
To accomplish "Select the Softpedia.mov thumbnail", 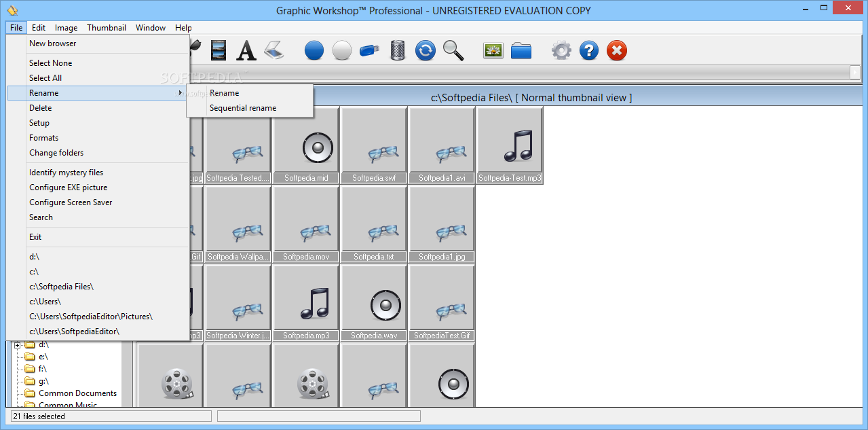I will pos(306,224).
